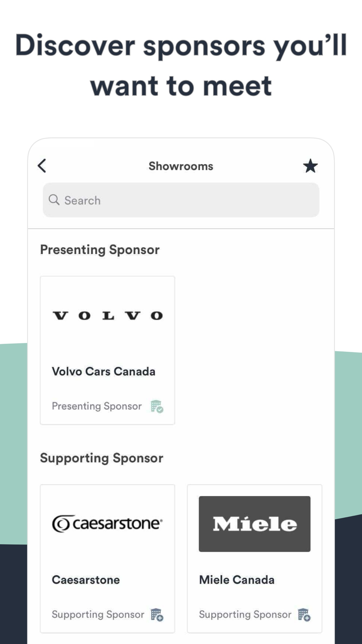Tap the Supporting Sponsor section header
Image resolution: width=362 pixels, height=644 pixels.
tap(102, 458)
